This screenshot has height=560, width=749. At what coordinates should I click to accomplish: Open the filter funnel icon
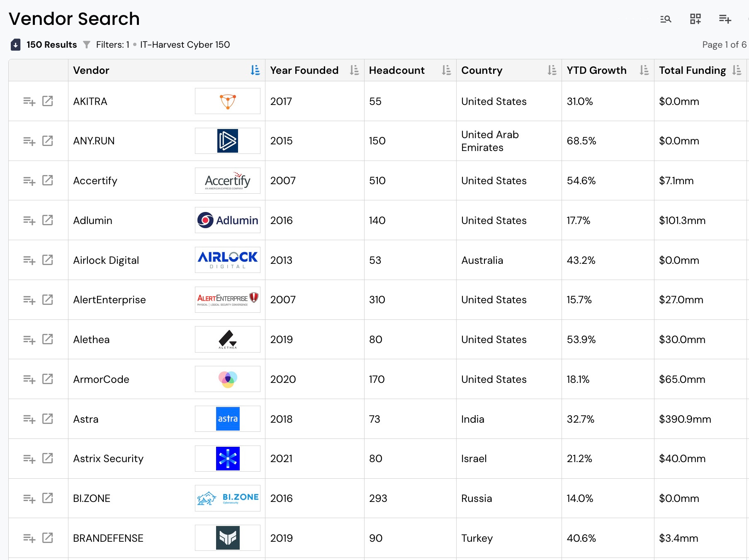86,44
